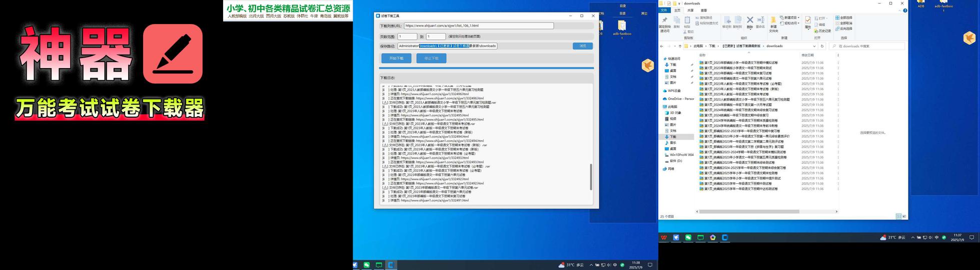Switch to the 查看 ribbon tab

pos(704,10)
